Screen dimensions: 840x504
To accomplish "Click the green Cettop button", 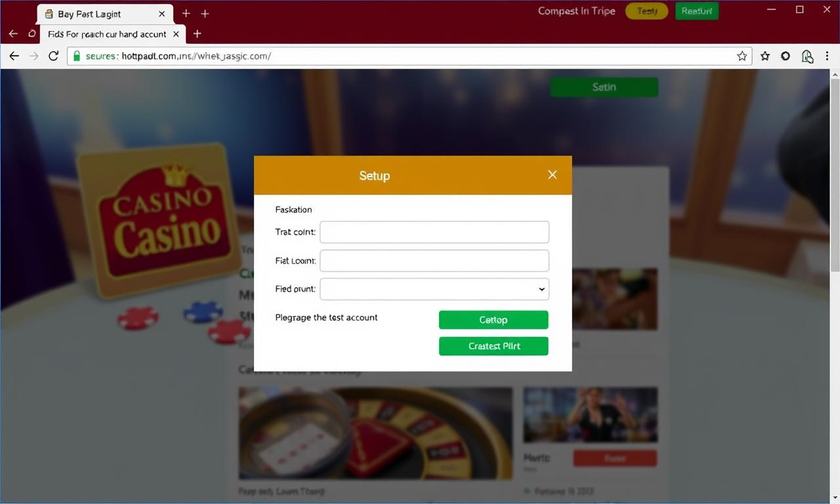I will [x=493, y=320].
